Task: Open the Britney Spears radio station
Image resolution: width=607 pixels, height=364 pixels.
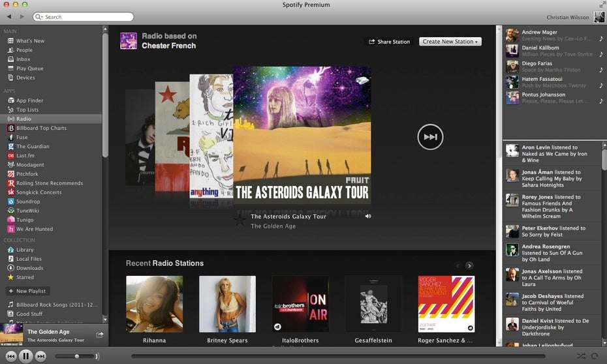Action: (x=227, y=304)
